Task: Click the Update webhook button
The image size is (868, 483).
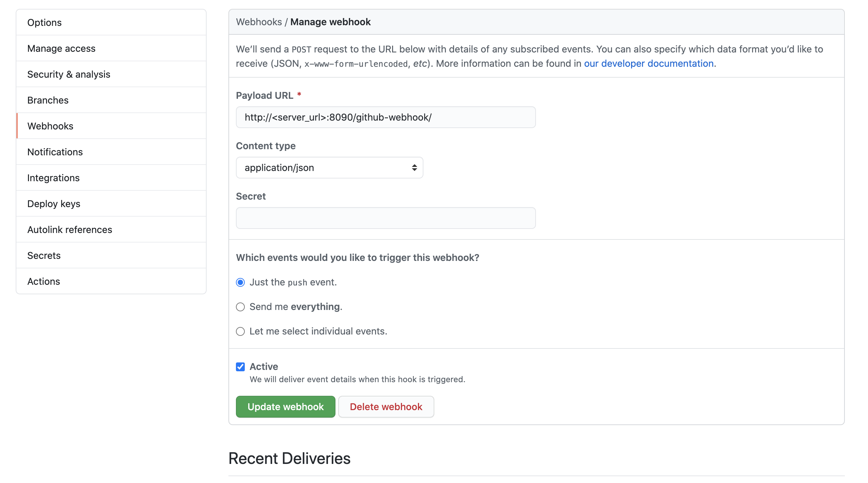Action: tap(286, 406)
